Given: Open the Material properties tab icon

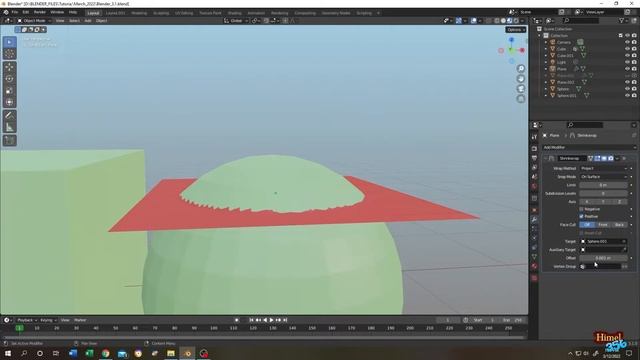Looking at the screenshot, I should [534, 266].
